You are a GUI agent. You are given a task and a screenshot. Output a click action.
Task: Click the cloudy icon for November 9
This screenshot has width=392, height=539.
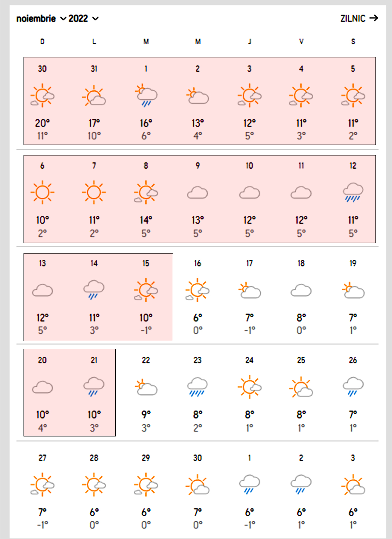click(198, 193)
